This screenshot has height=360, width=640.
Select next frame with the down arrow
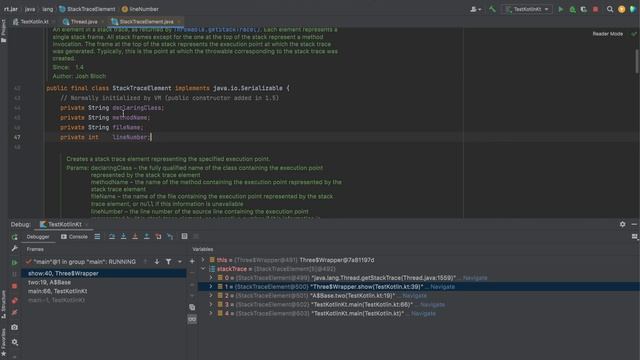coord(157,262)
